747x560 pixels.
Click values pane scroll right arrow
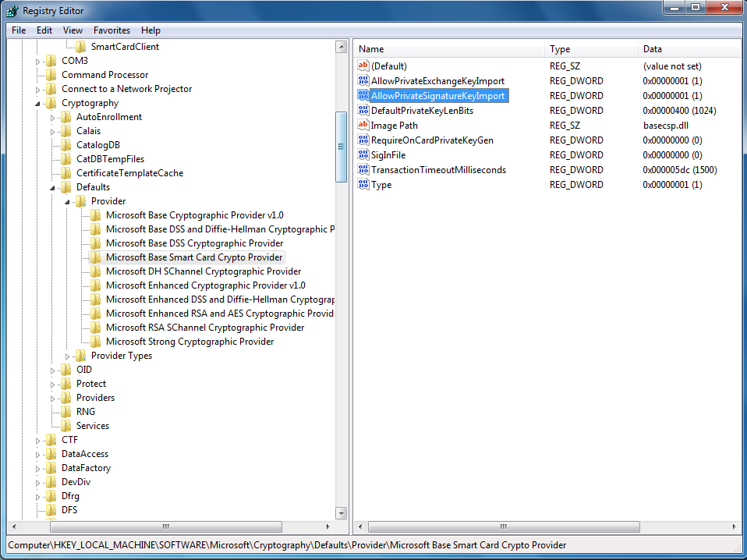(735, 526)
